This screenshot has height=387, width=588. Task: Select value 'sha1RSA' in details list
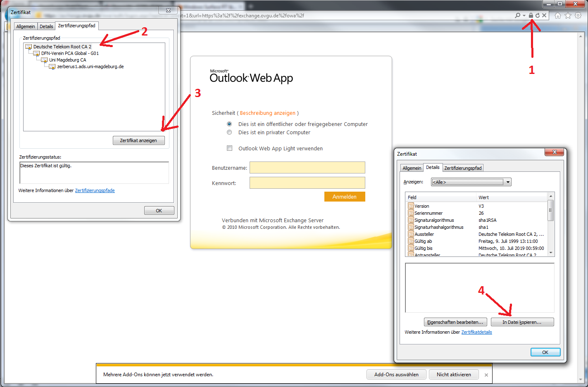coord(488,220)
